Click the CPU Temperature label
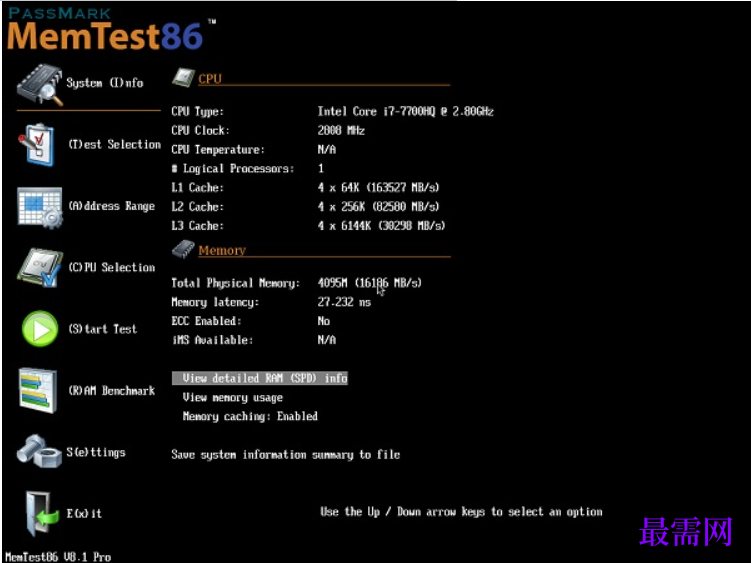Image resolution: width=751 pixels, height=563 pixels. [x=218, y=149]
